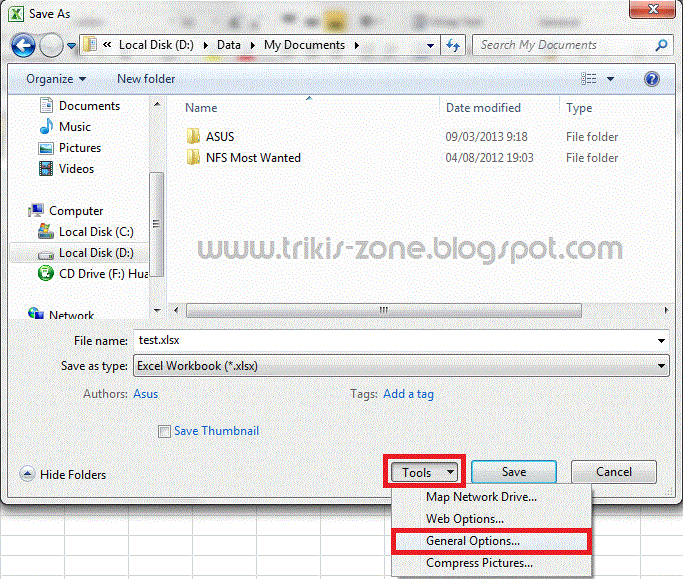Open the Save as type combo box

pos(401,366)
